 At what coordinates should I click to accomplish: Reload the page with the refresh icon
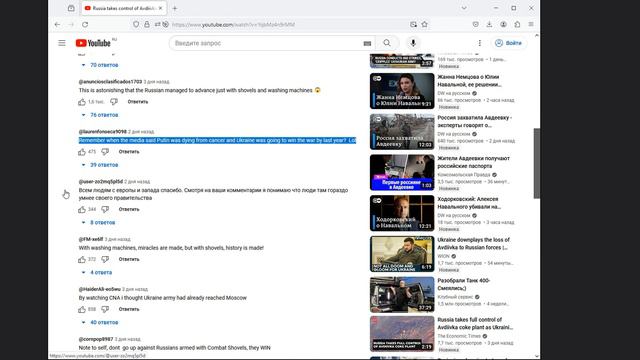tap(85, 24)
